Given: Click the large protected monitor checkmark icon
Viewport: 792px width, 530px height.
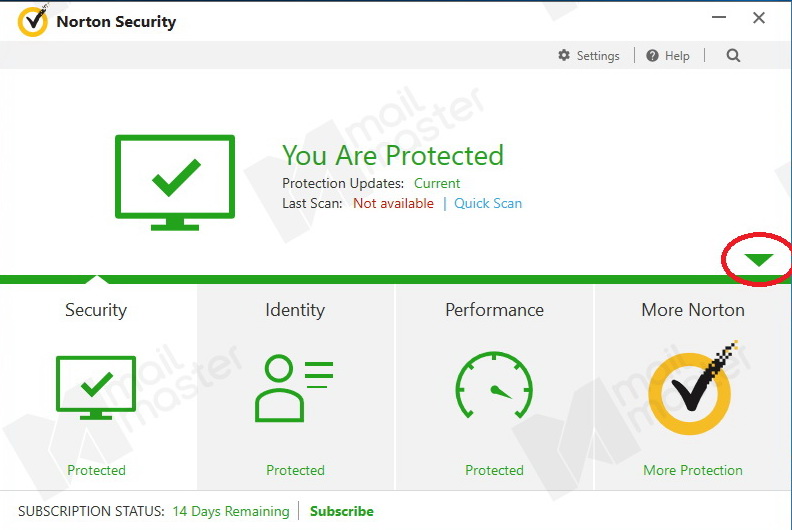Looking at the screenshot, I should tap(175, 181).
